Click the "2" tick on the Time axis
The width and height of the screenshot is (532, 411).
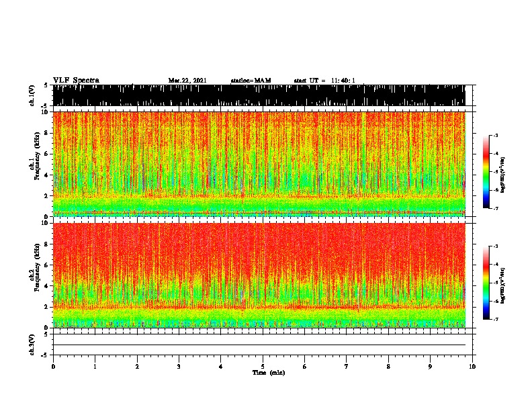click(137, 367)
